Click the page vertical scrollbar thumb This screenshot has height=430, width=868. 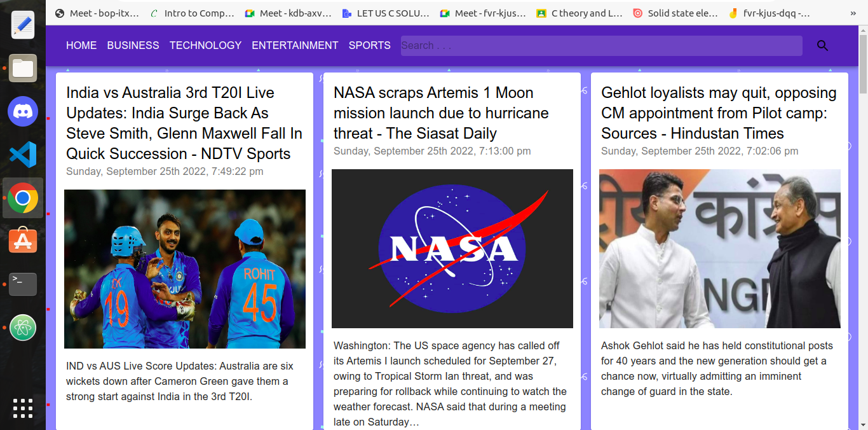tap(863, 64)
